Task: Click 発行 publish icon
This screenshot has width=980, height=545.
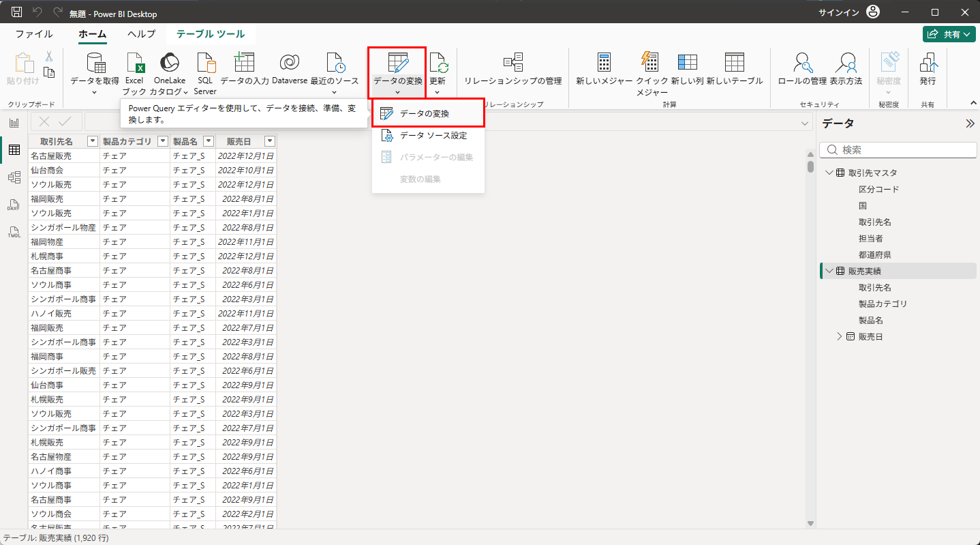Action: (928, 63)
